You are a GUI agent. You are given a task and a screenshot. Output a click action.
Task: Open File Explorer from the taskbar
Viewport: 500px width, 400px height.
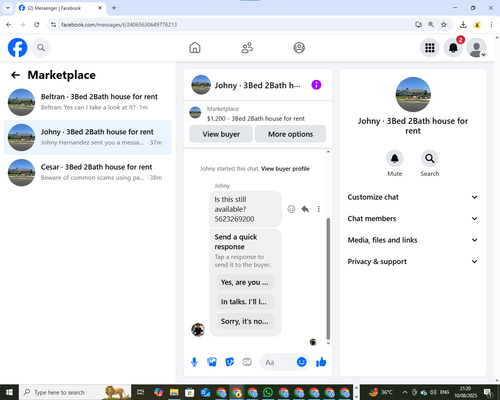coord(174,392)
